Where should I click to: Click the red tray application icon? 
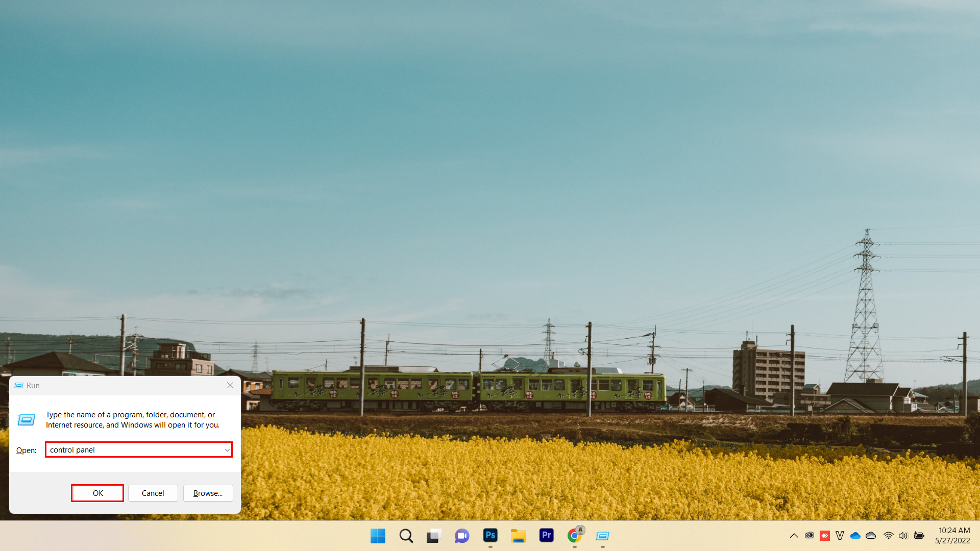pos(825,536)
